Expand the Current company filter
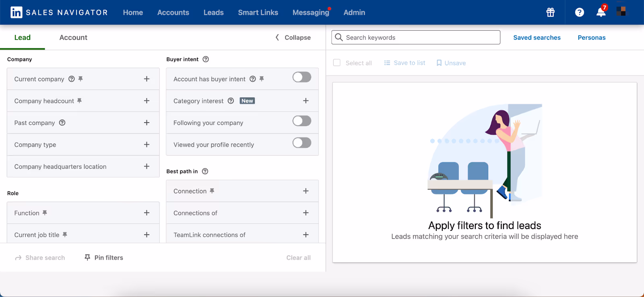Viewport: 644px width, 297px height. (147, 79)
